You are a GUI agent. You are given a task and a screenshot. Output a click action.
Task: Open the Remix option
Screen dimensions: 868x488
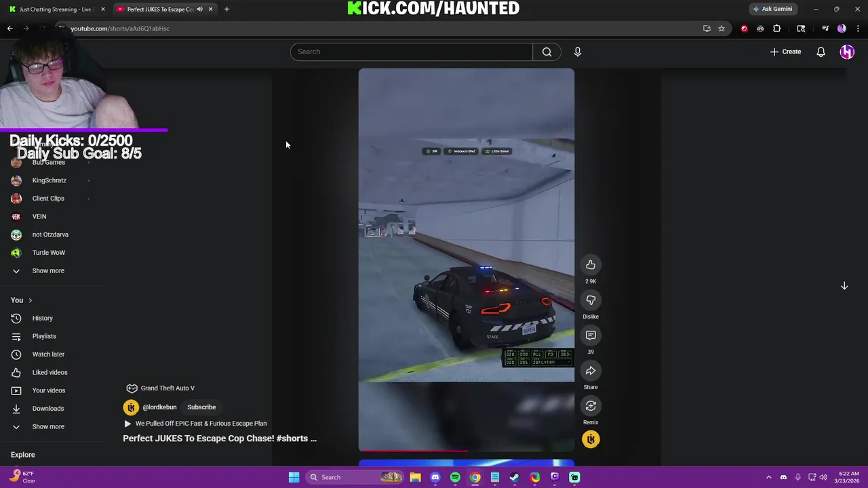(591, 406)
